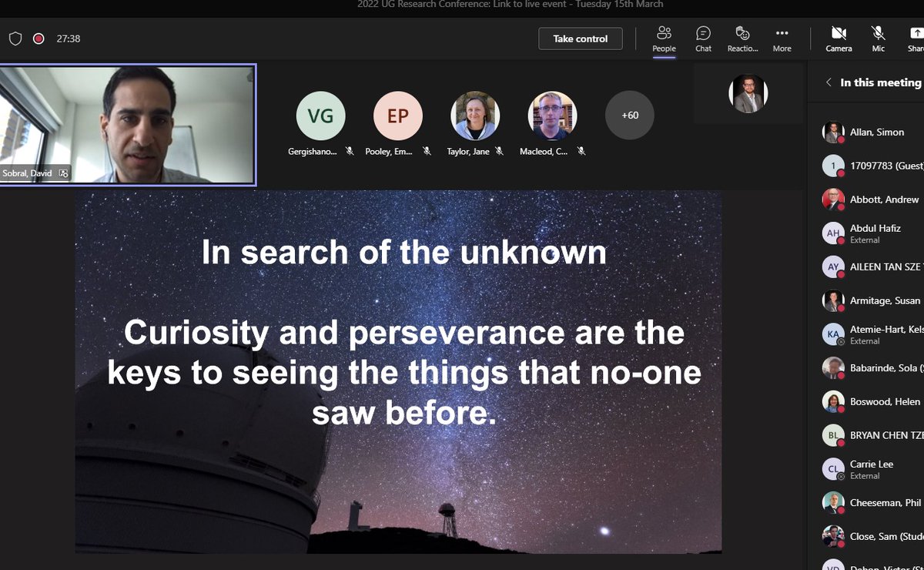Image resolution: width=924 pixels, height=570 pixels.
Task: Select Abdul Hafiz in participant list
Action: (872, 233)
